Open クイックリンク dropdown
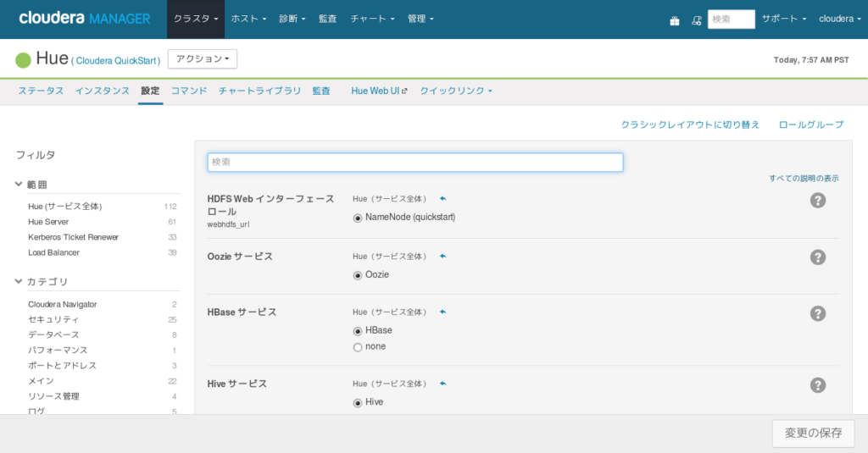The width and height of the screenshot is (868, 453). coord(455,91)
